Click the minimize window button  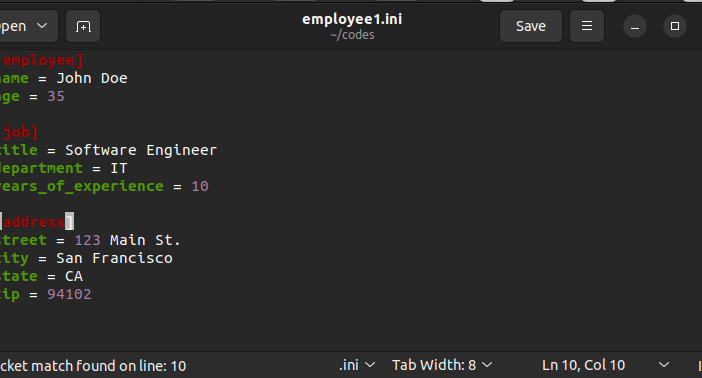[x=635, y=26]
